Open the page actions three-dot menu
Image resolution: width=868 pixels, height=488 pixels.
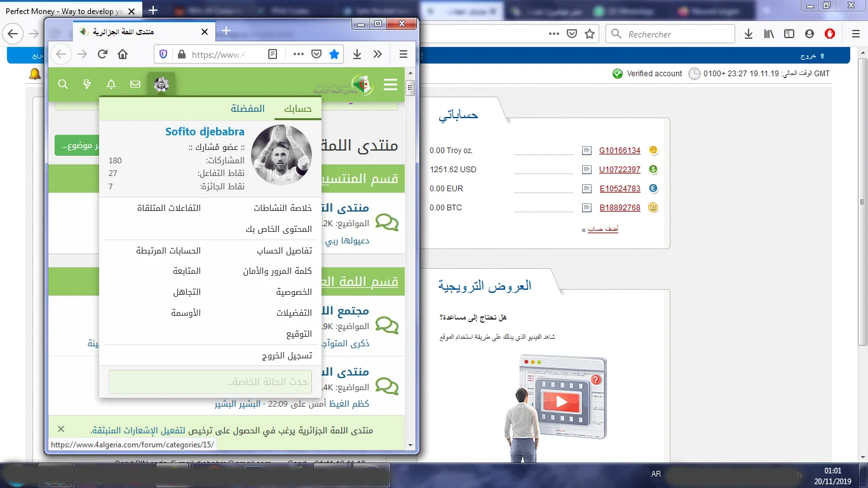tap(298, 55)
